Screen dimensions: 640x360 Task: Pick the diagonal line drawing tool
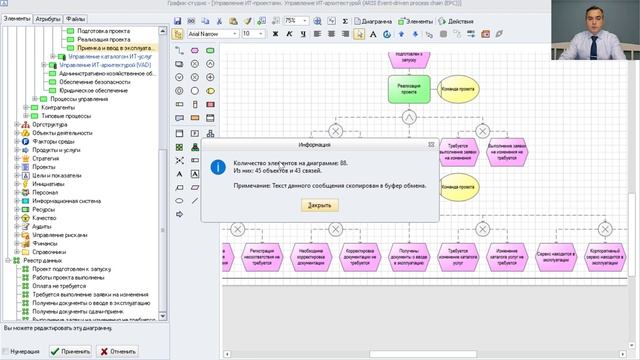click(x=195, y=201)
